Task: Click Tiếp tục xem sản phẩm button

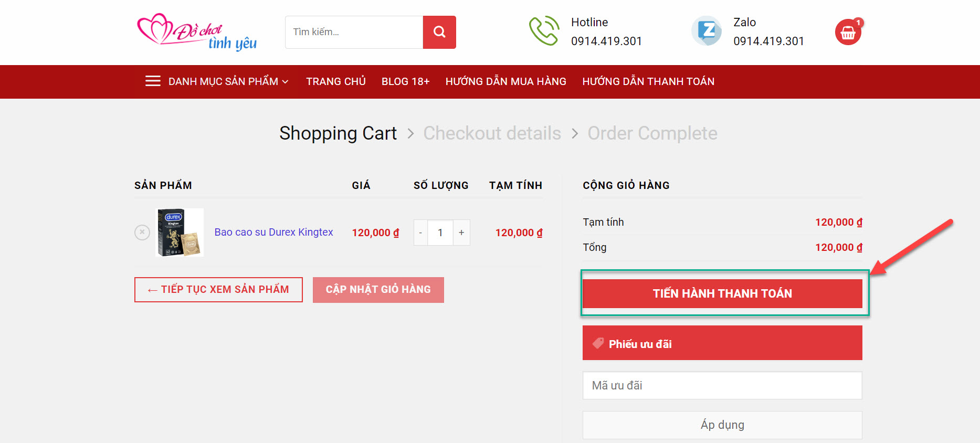Action: coord(218,290)
